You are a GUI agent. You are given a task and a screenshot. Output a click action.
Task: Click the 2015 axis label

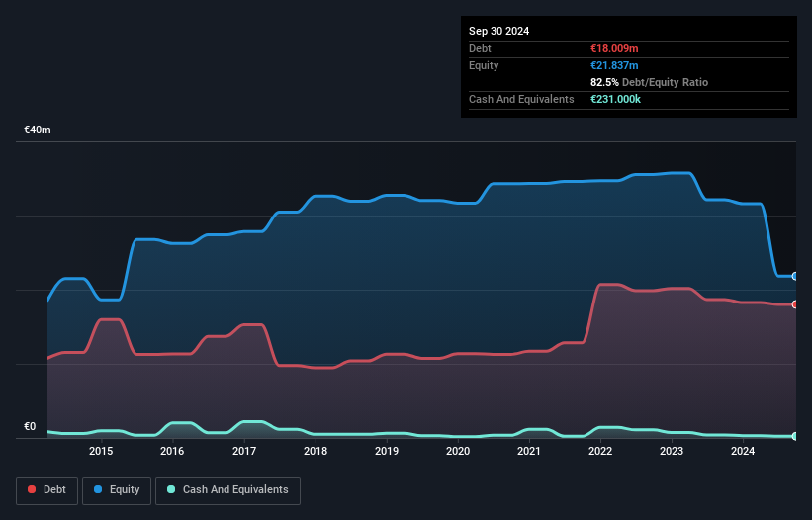(x=101, y=451)
